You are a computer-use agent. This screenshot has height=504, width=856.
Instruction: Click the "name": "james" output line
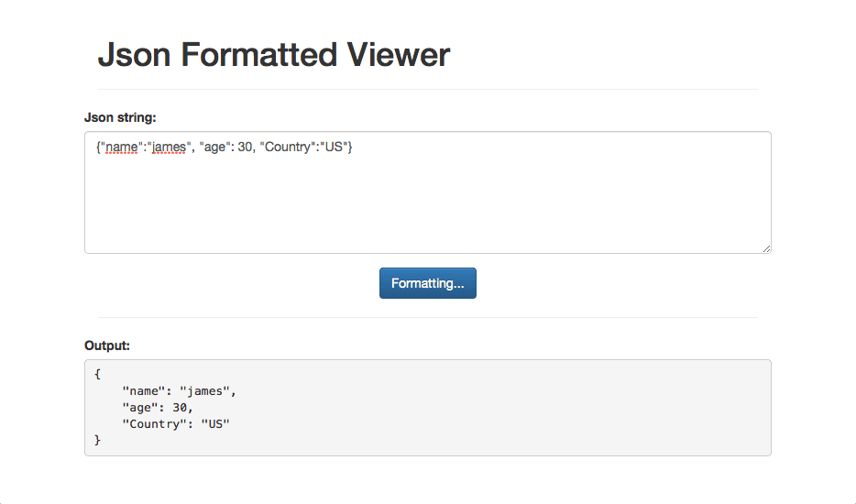click(179, 391)
